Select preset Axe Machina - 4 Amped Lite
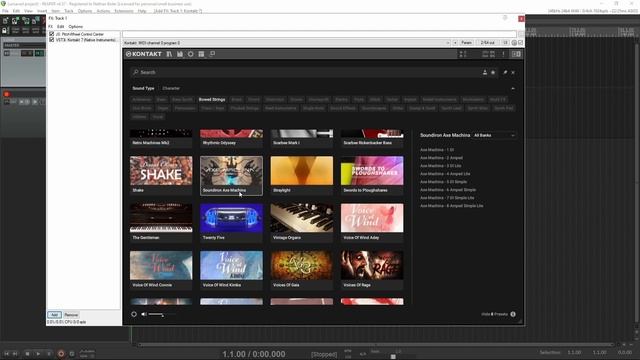The image size is (640, 360). point(445,174)
